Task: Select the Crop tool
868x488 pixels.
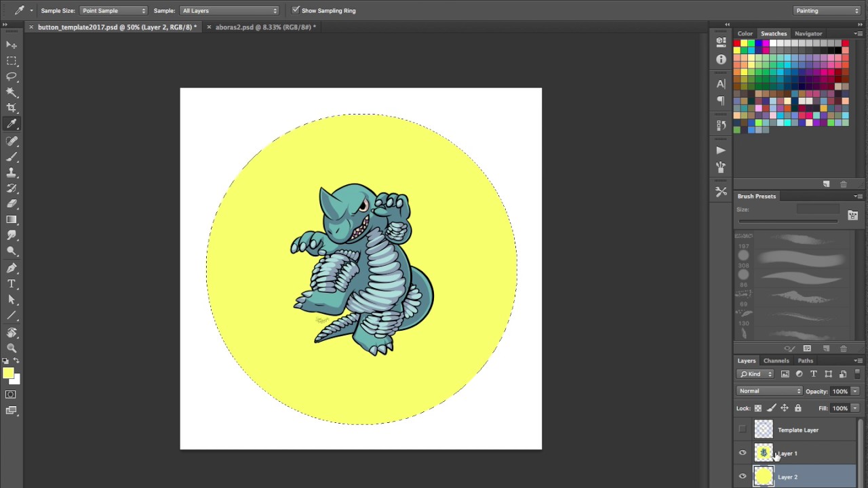Action: pos(12,108)
